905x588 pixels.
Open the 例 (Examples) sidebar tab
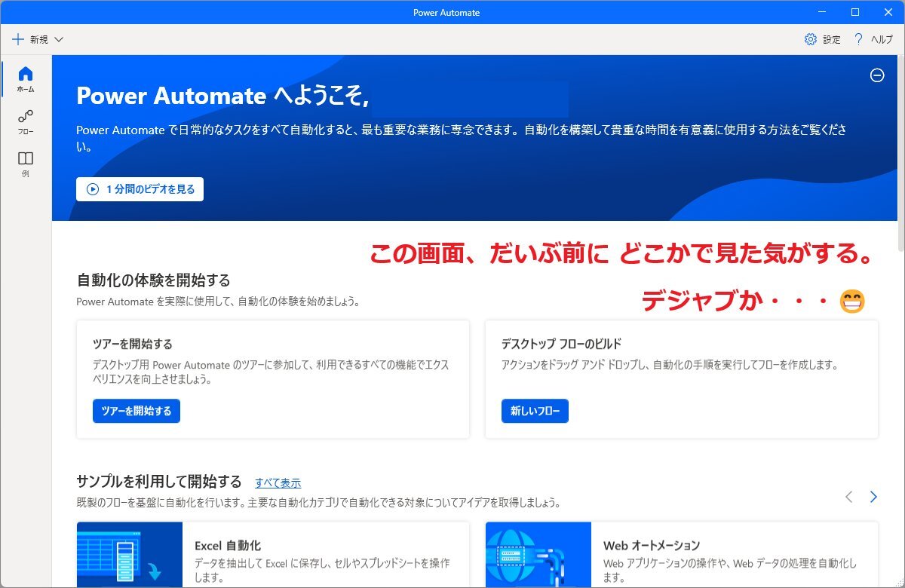pos(26,164)
